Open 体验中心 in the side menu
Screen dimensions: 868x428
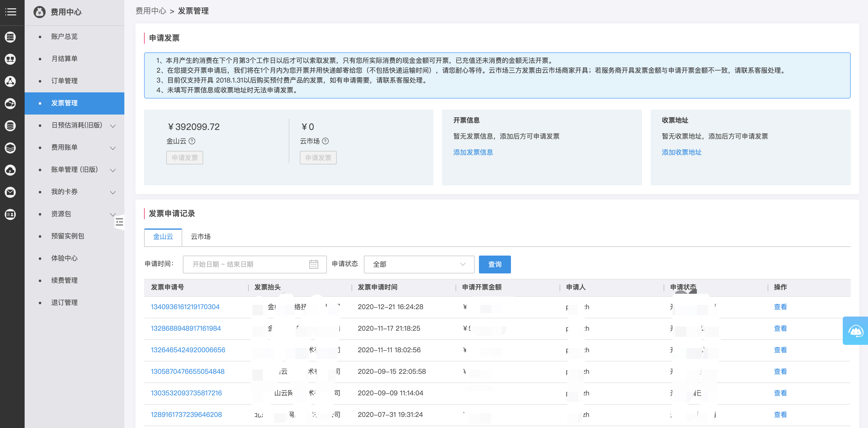[64, 258]
